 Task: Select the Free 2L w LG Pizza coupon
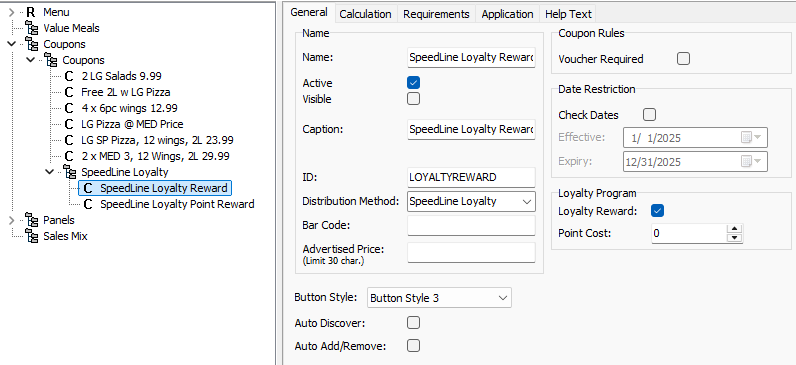tap(125, 92)
